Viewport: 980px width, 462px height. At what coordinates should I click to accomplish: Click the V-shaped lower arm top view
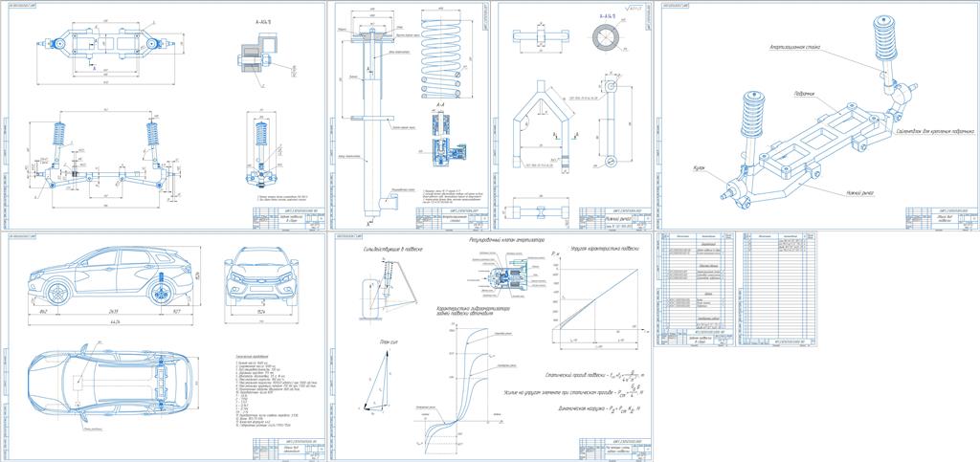544,125
